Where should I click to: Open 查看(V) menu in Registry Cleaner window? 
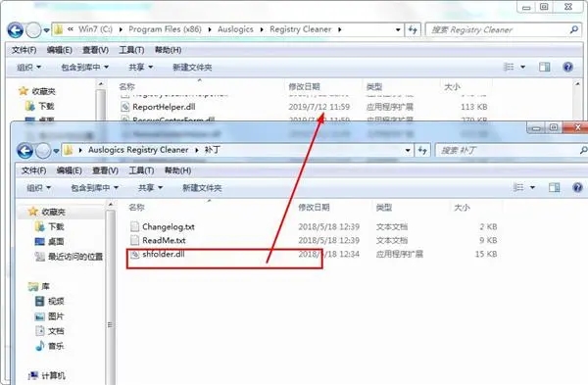[x=95, y=50]
